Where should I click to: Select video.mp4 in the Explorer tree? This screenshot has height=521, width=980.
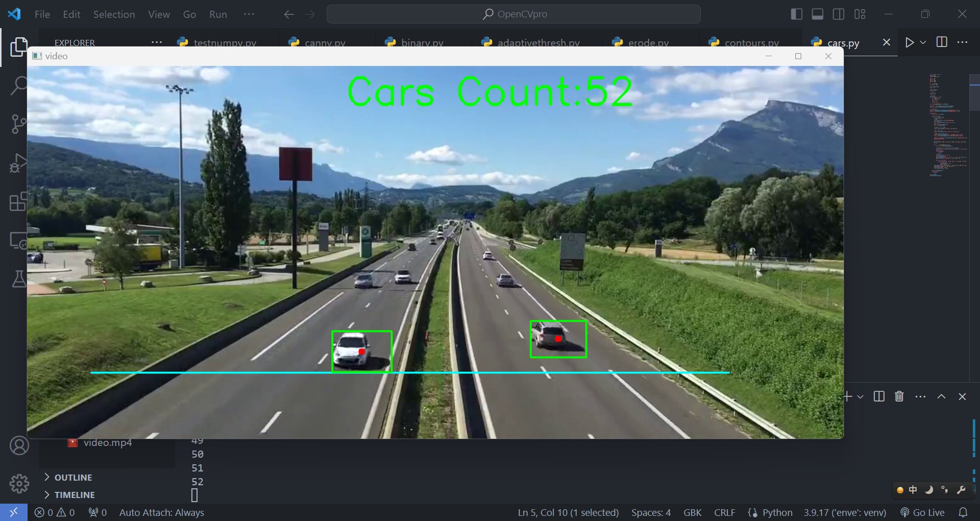coord(107,442)
